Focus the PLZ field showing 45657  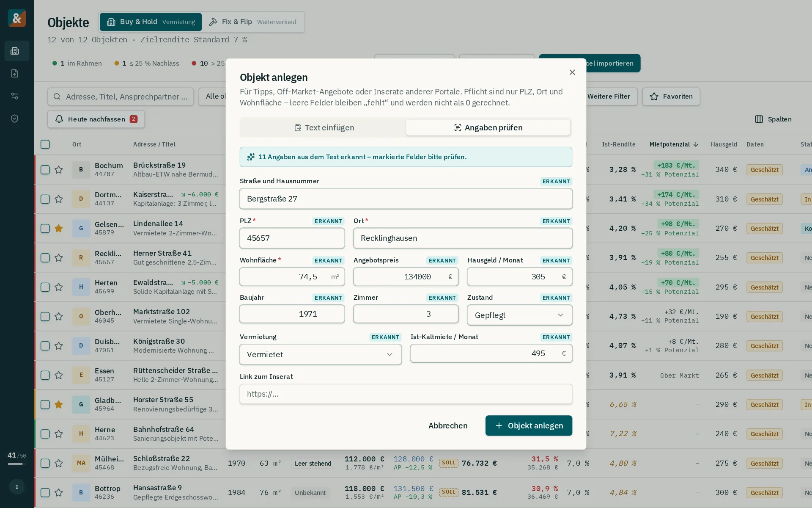pyautogui.click(x=292, y=238)
